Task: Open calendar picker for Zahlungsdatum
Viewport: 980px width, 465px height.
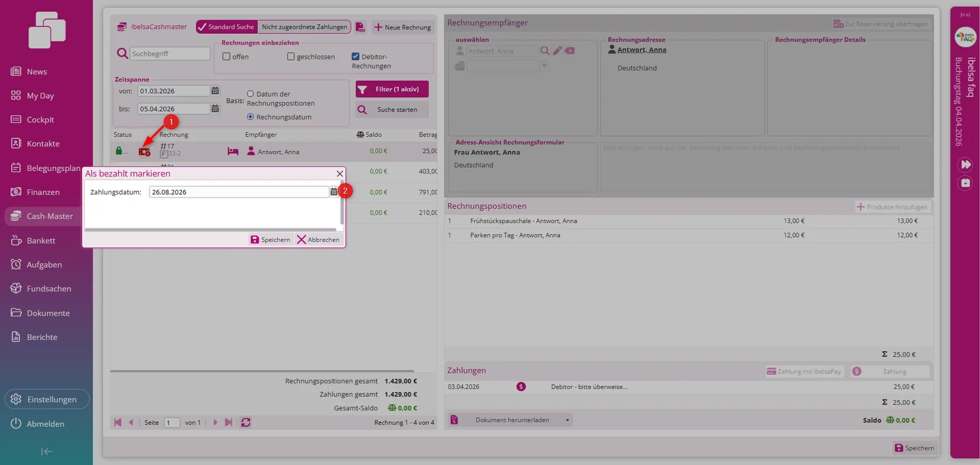Action: [x=334, y=192]
